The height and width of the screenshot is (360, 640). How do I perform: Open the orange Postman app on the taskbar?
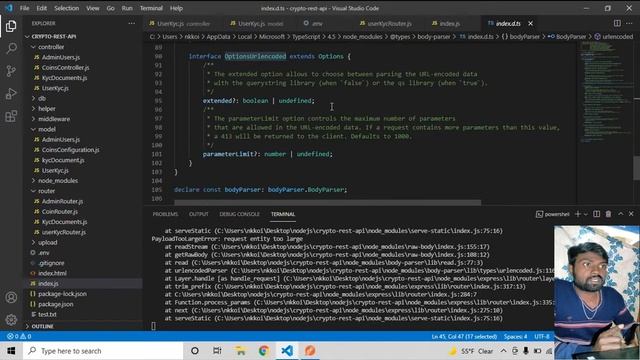(310, 351)
